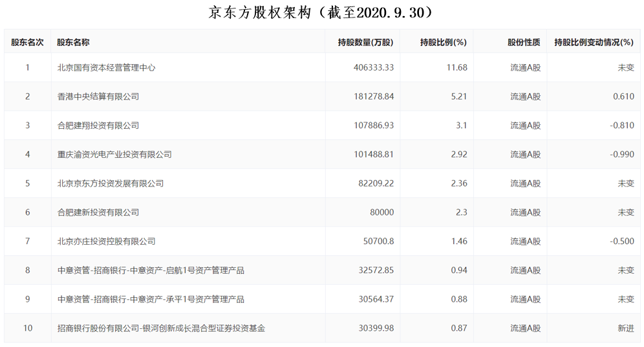Click share count 30399.98
The image size is (644, 347).
(x=376, y=328)
